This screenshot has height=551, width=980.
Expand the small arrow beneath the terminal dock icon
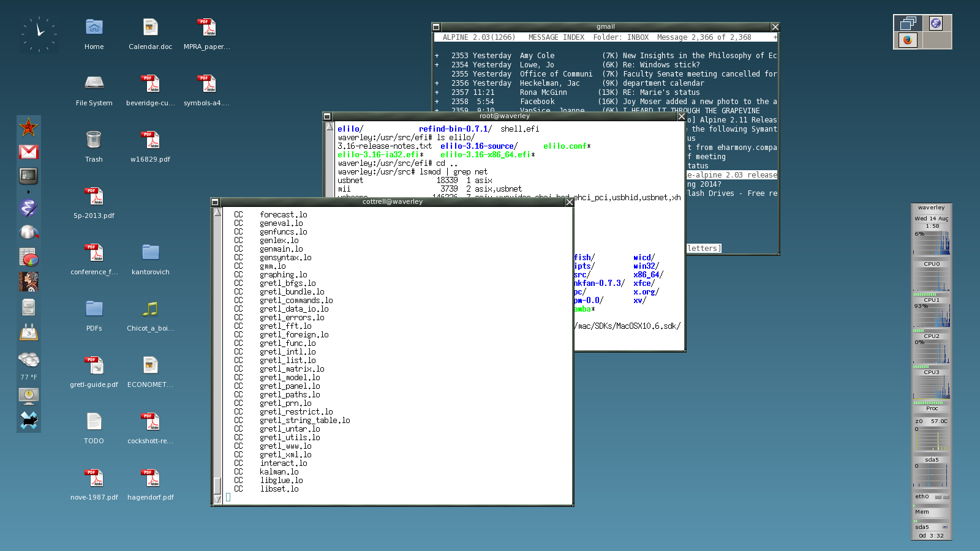29,191
